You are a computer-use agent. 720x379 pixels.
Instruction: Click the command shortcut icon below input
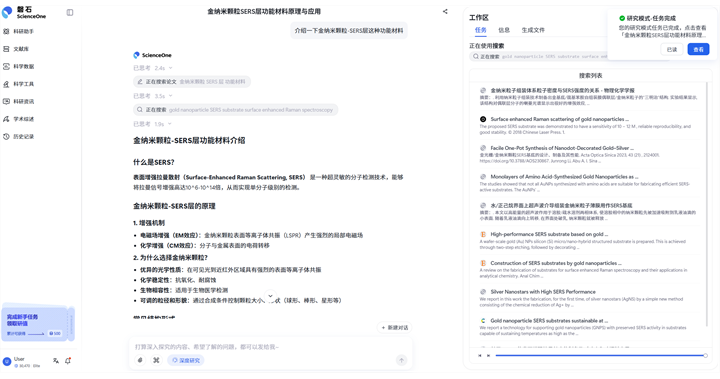coord(156,360)
